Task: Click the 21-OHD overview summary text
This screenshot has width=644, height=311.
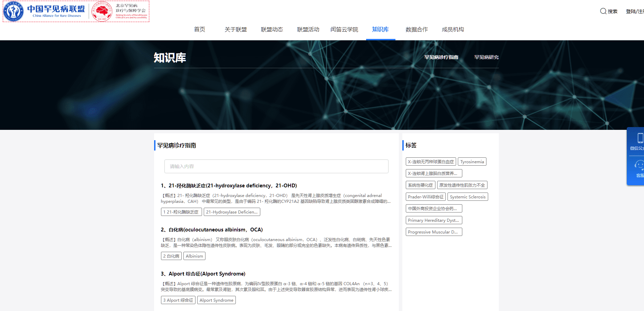Action: point(276,199)
